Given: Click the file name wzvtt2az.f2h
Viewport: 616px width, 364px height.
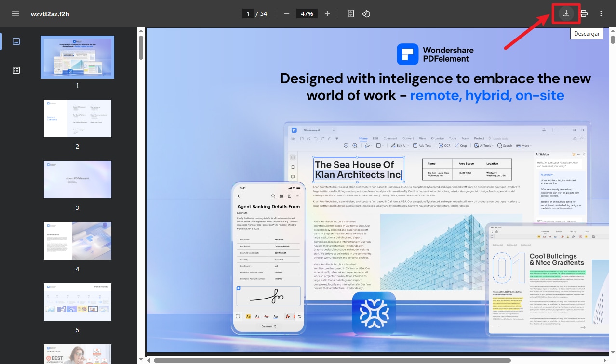Looking at the screenshot, I should point(50,13).
